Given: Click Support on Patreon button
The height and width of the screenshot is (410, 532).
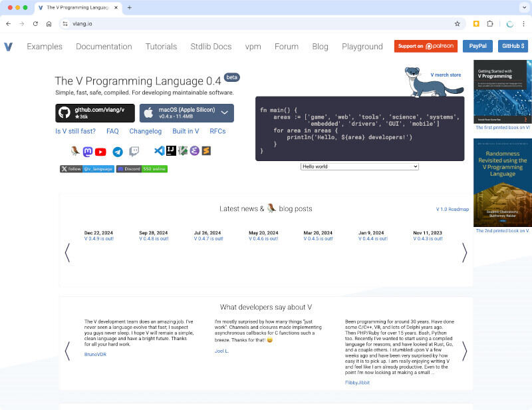Looking at the screenshot, I should pos(425,46).
